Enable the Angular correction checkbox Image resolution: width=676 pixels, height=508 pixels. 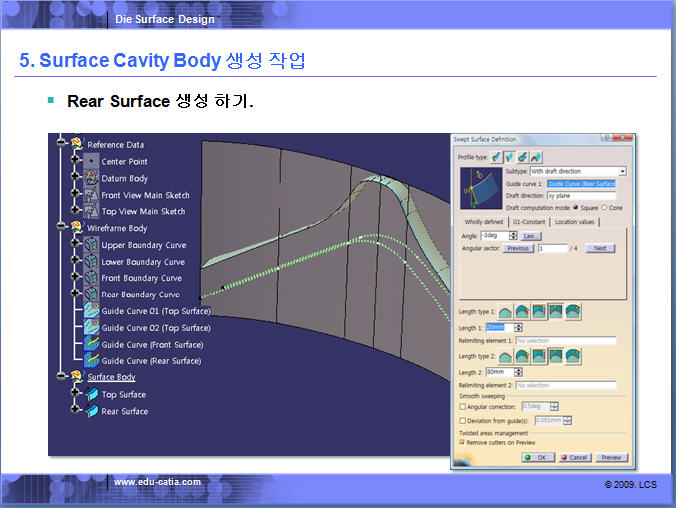(462, 406)
